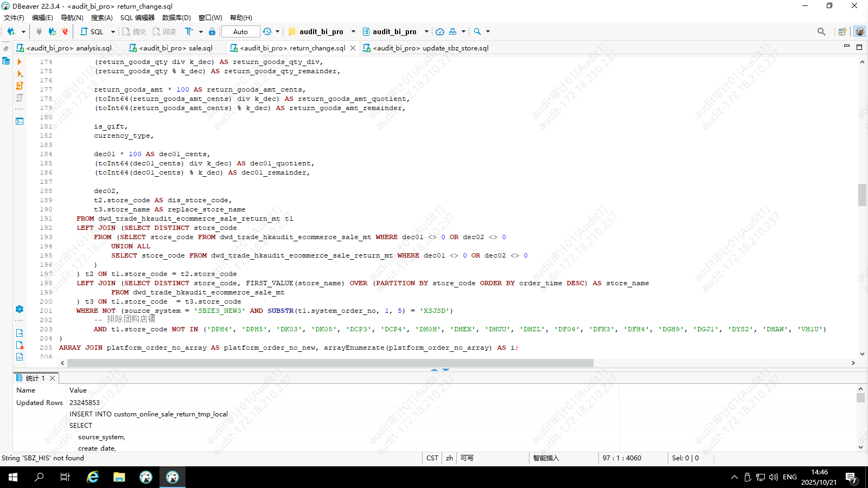Open the Database Navigator icon at left edge
The image size is (868, 488).
click(6, 61)
